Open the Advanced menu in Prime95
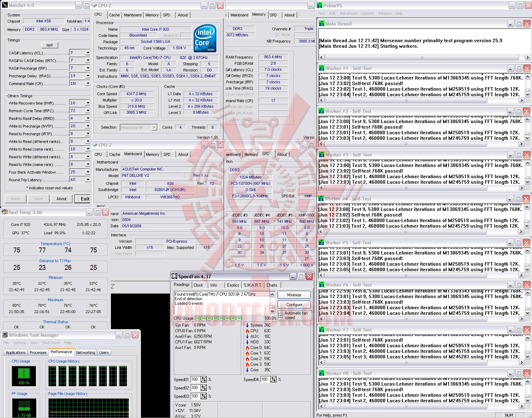This screenshot has height=418, width=532. click(348, 13)
